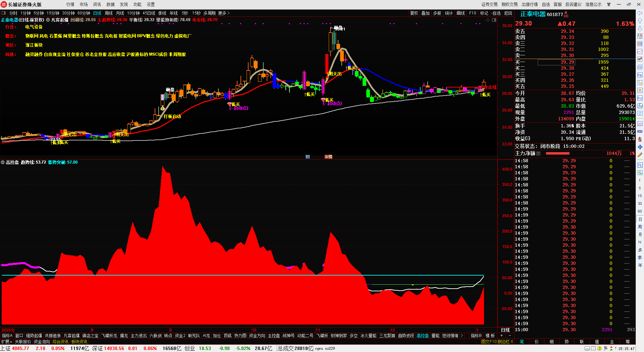Image resolution: width=644 pixels, height=352 pixels.
Task: Click the green refresh icon in sidebar
Action: pos(640,173)
